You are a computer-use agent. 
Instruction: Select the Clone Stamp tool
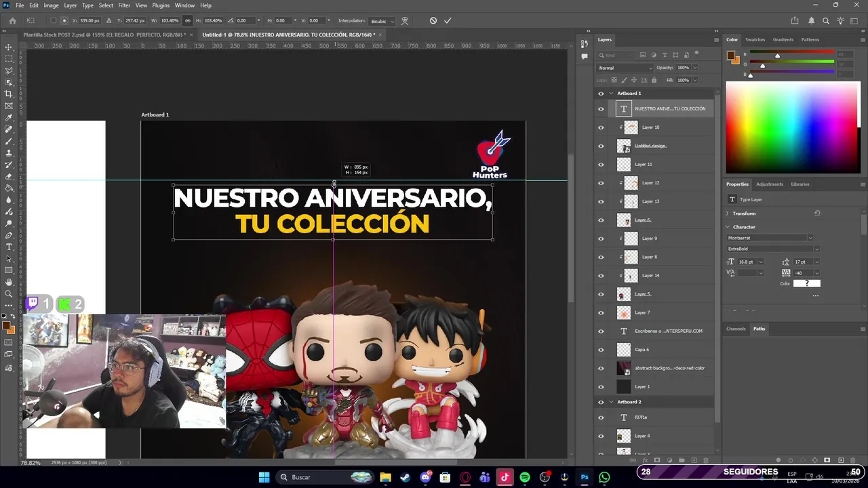[9, 152]
